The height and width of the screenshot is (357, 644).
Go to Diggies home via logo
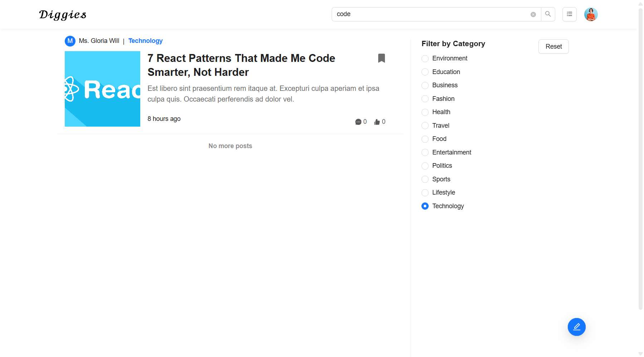tap(63, 15)
